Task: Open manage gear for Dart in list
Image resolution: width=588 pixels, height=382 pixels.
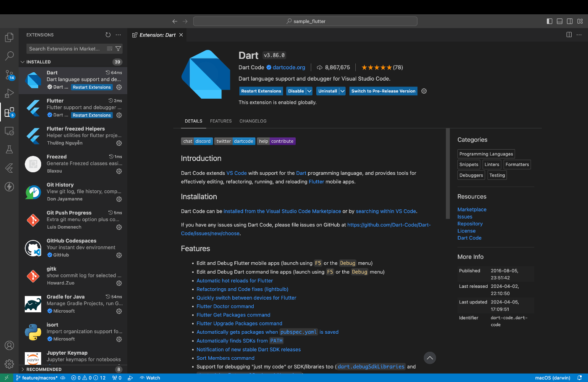Action: coord(119,87)
